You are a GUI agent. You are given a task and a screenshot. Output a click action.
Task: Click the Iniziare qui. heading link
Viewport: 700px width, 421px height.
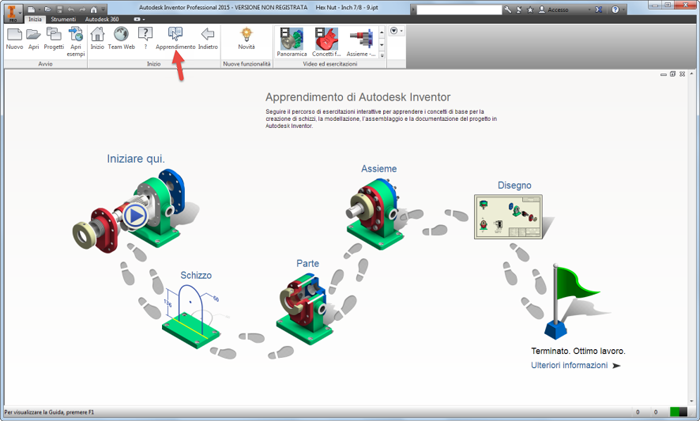(136, 158)
